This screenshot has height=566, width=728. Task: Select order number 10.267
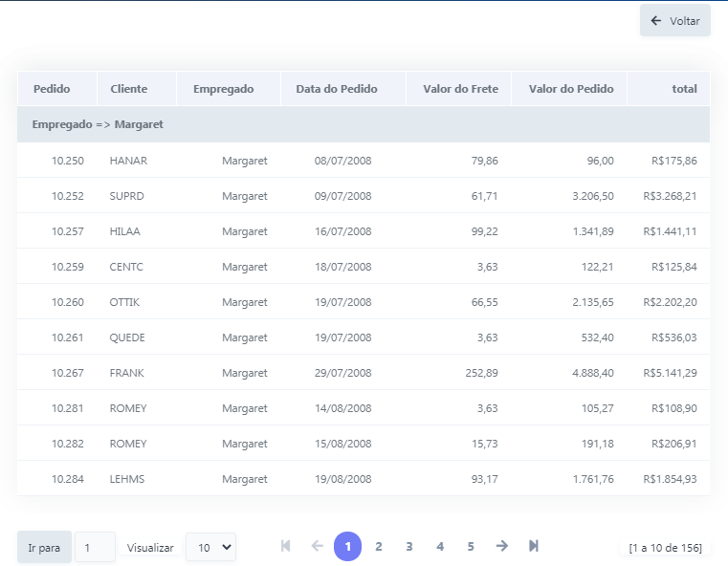(67, 373)
